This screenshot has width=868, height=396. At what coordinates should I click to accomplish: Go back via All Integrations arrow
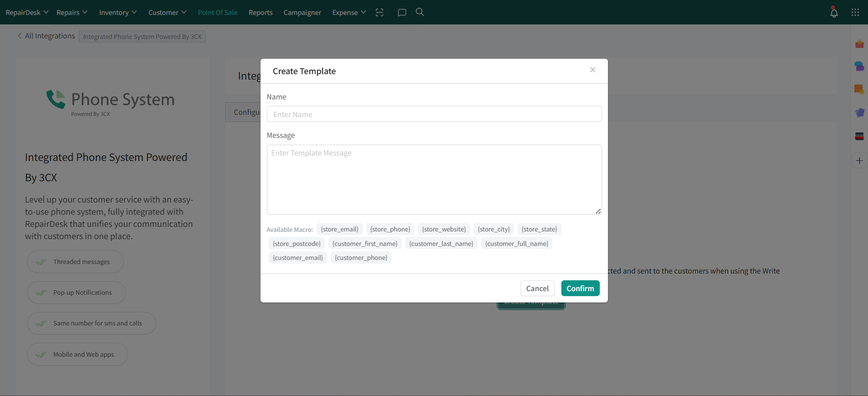point(19,36)
